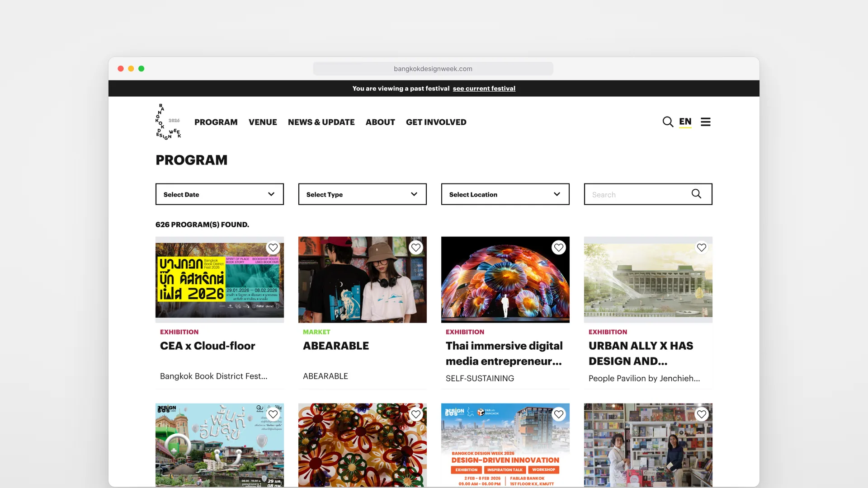The width and height of the screenshot is (868, 488).
Task: Heart the bookstore photo card
Action: point(702,414)
